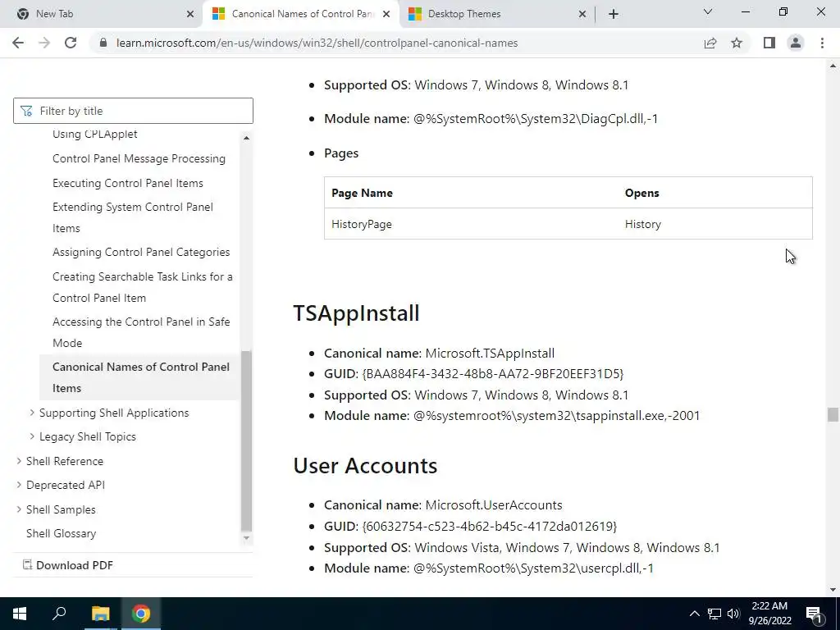Open the network tray icon
Image resolution: width=840 pixels, height=630 pixels.
714,614
